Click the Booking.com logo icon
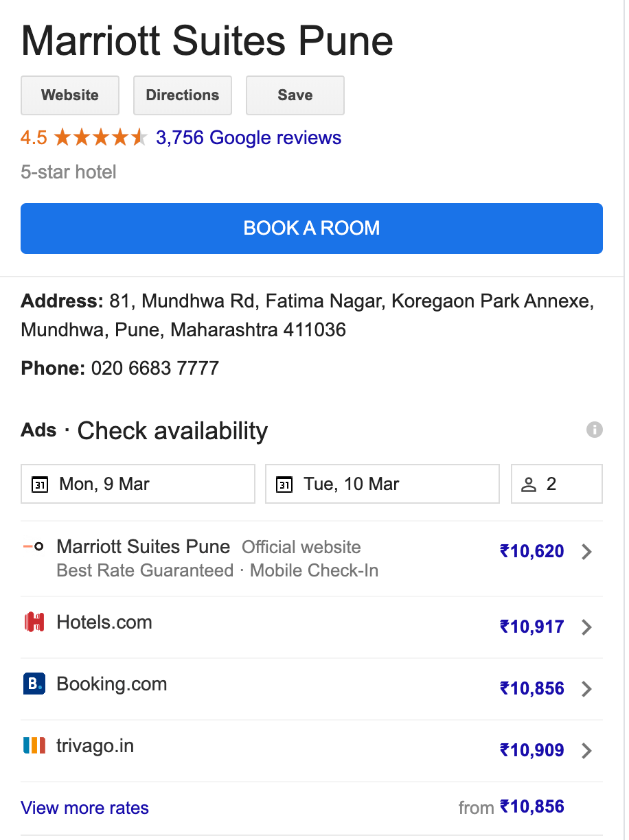This screenshot has height=840, width=629. click(x=34, y=684)
